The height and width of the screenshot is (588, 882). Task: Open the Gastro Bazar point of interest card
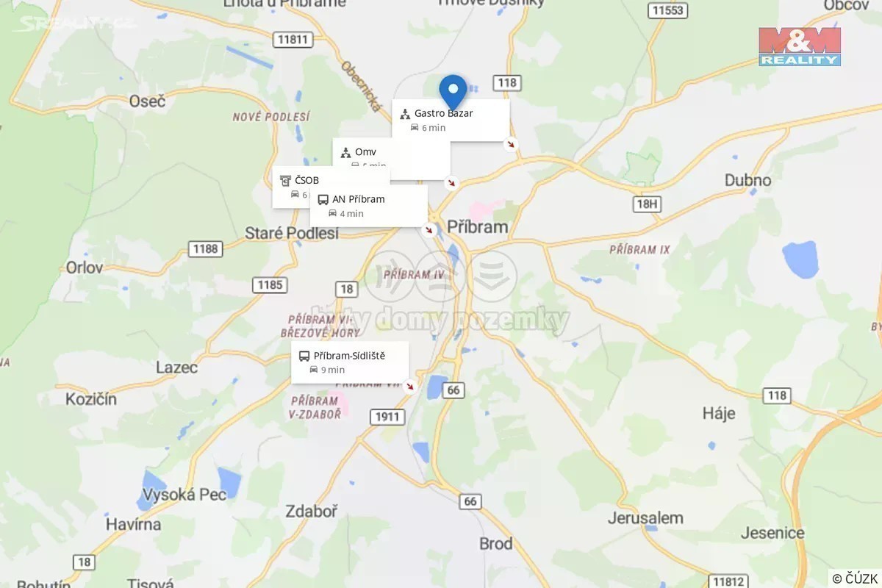pyautogui.click(x=451, y=120)
